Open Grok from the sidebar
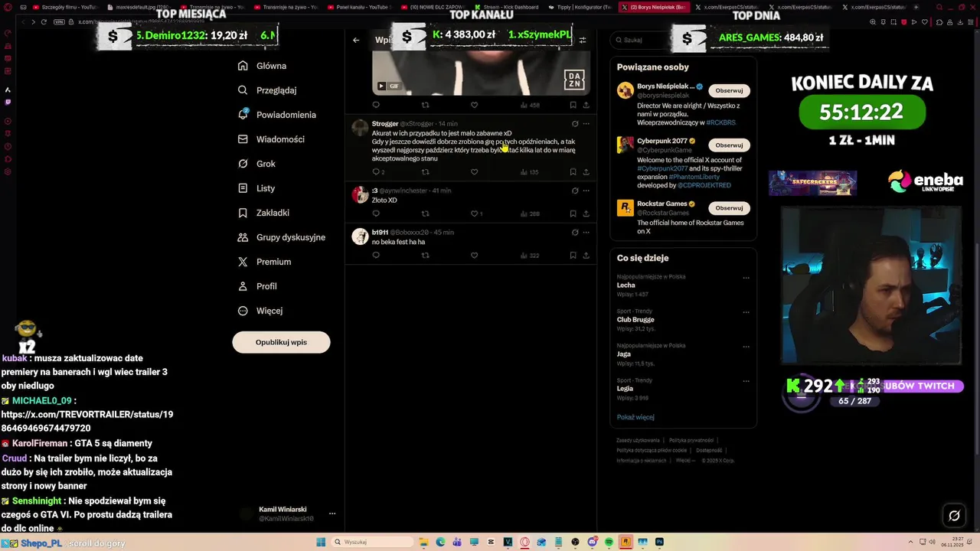This screenshot has width=980, height=551. pyautogui.click(x=256, y=164)
